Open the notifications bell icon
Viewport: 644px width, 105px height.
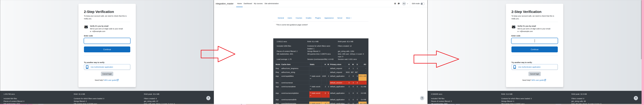pyautogui.click(x=395, y=4)
